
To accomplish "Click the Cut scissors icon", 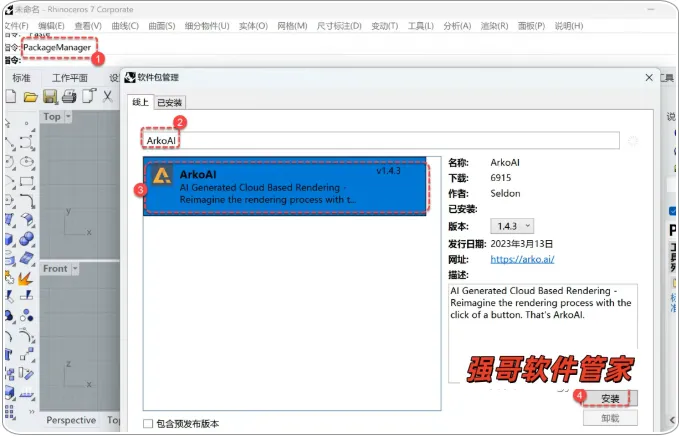I will (x=107, y=96).
